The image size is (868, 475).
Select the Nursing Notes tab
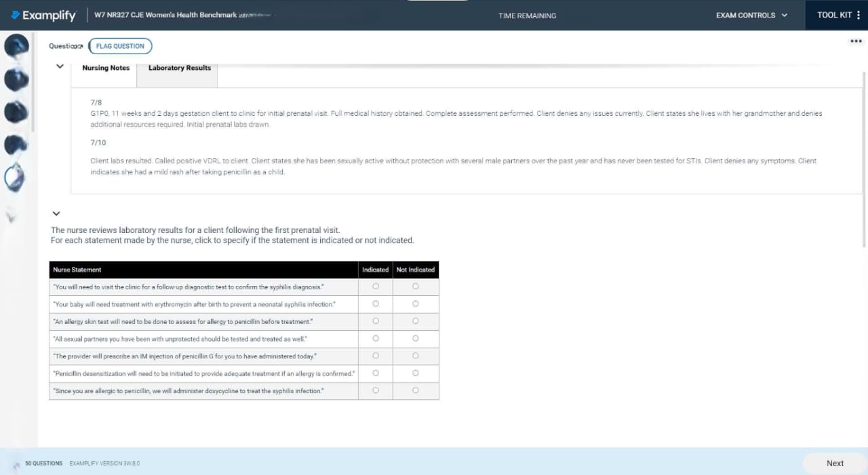[x=106, y=68]
